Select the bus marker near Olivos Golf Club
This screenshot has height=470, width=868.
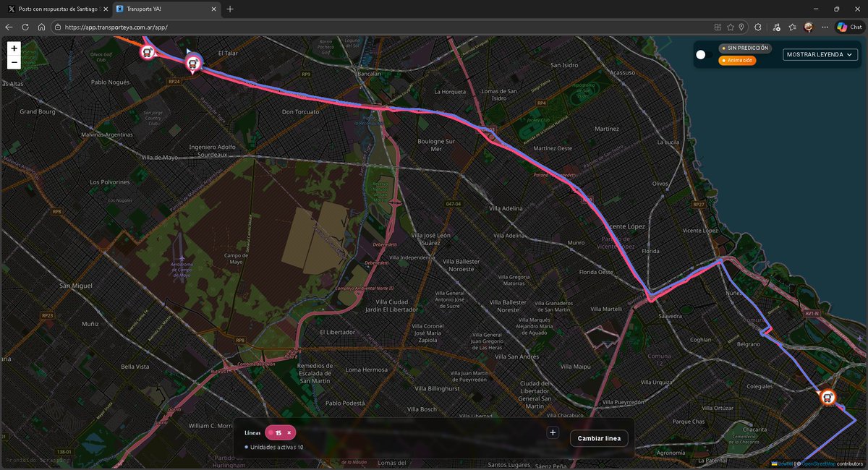click(148, 52)
